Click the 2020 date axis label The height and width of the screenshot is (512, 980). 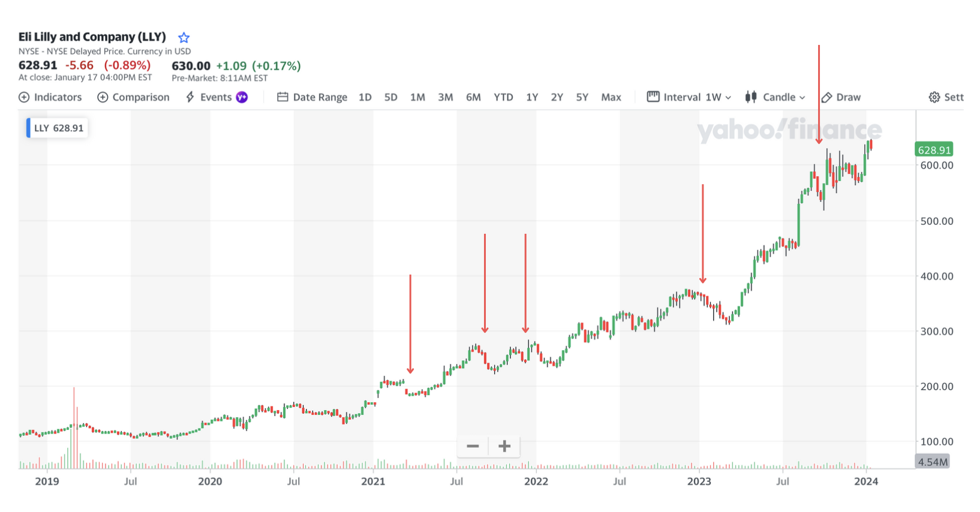[210, 481]
